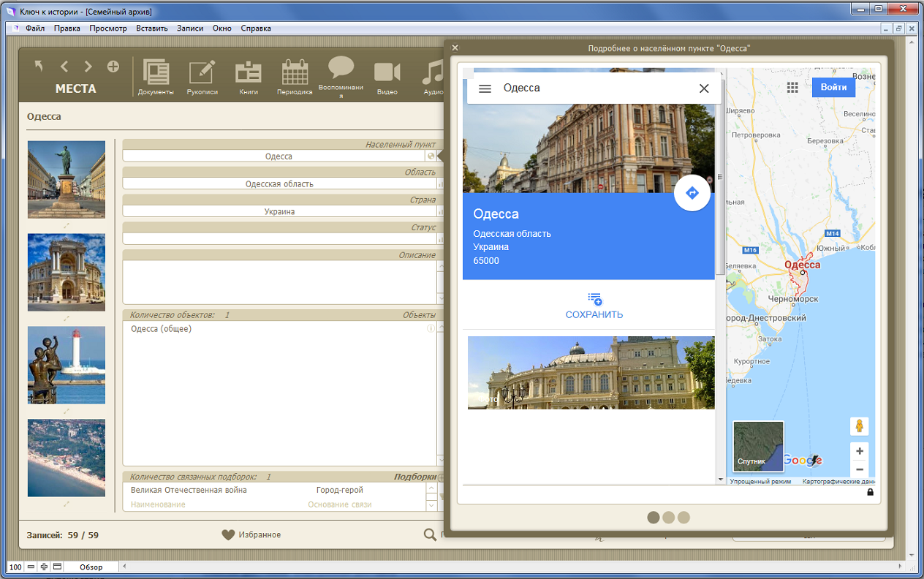
Task: Open the Вставить menu
Action: click(x=151, y=29)
